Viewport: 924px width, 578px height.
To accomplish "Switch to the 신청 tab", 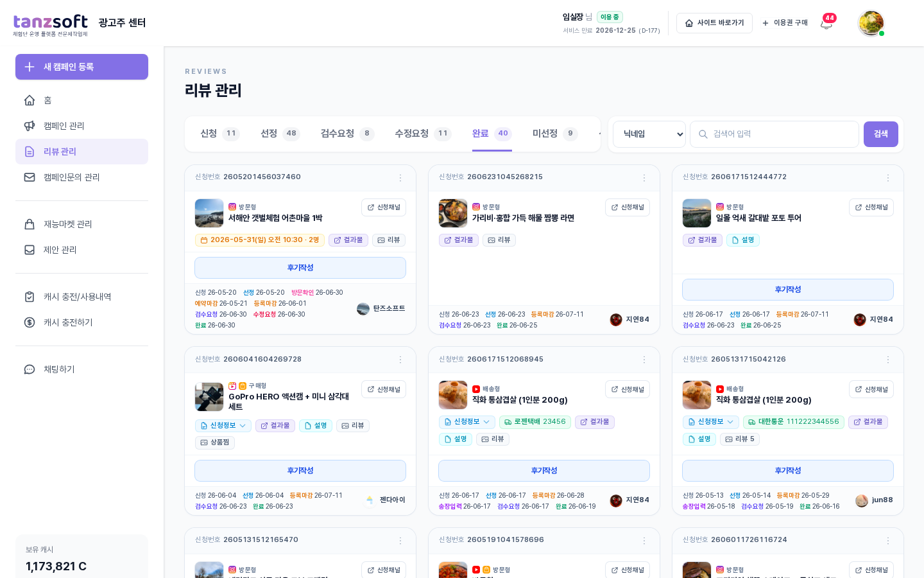I will [x=219, y=134].
